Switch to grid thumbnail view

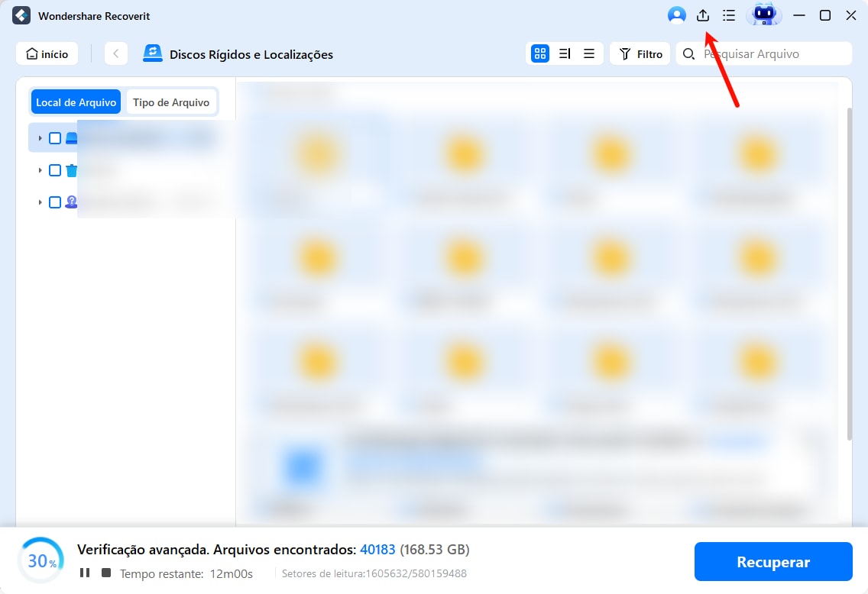point(540,53)
